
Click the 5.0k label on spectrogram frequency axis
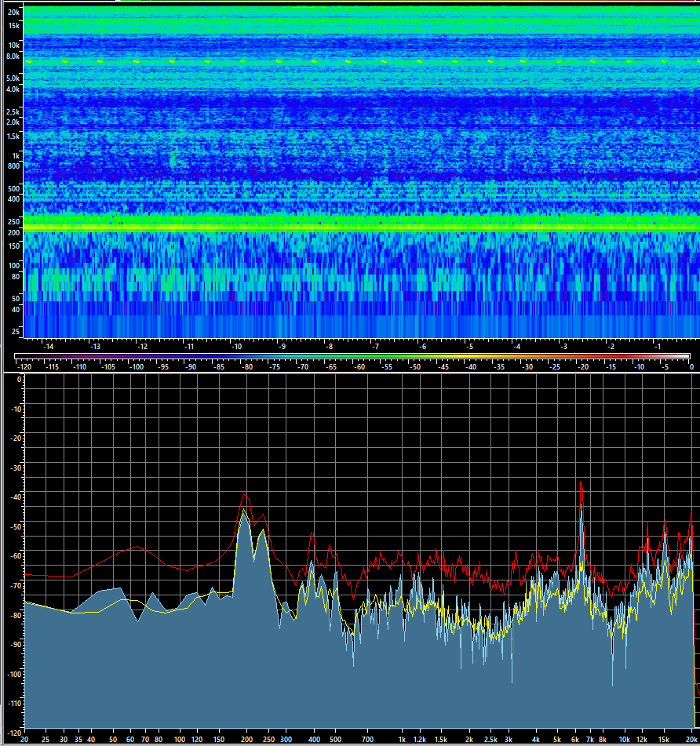13,78
